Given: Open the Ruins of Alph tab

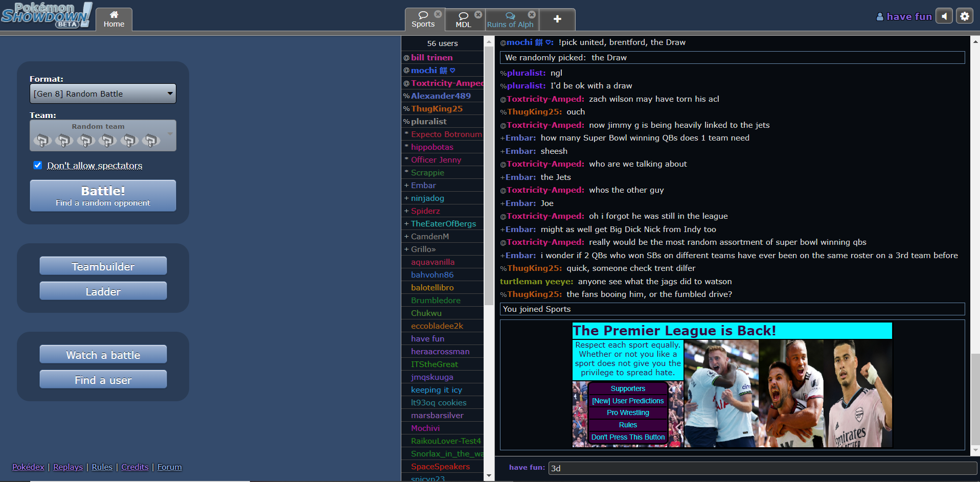Looking at the screenshot, I should click(510, 19).
